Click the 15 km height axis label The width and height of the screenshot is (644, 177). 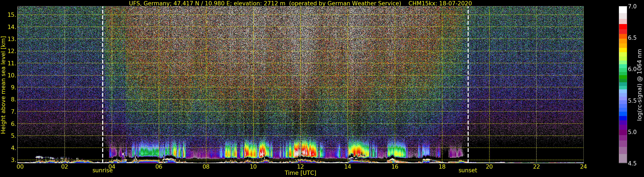(12, 15)
